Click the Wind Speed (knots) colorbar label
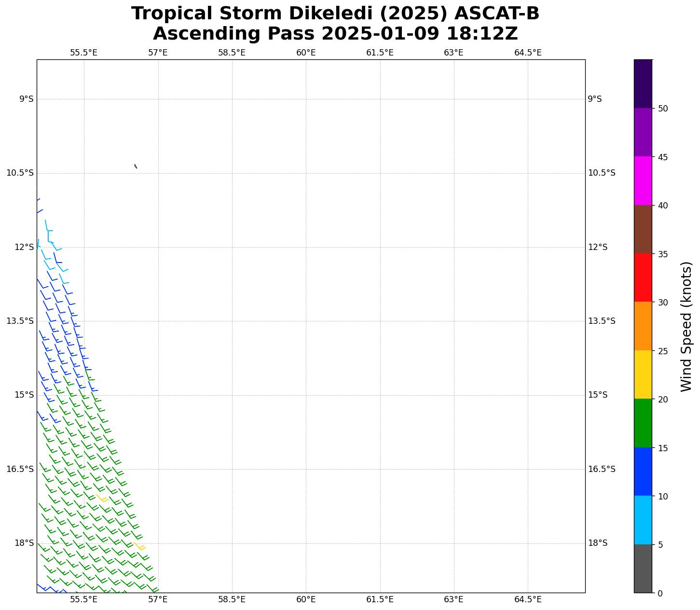 click(x=686, y=326)
